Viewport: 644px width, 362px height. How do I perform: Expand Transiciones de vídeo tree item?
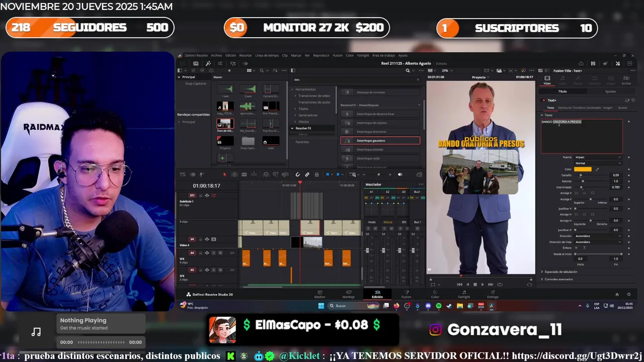[296, 96]
